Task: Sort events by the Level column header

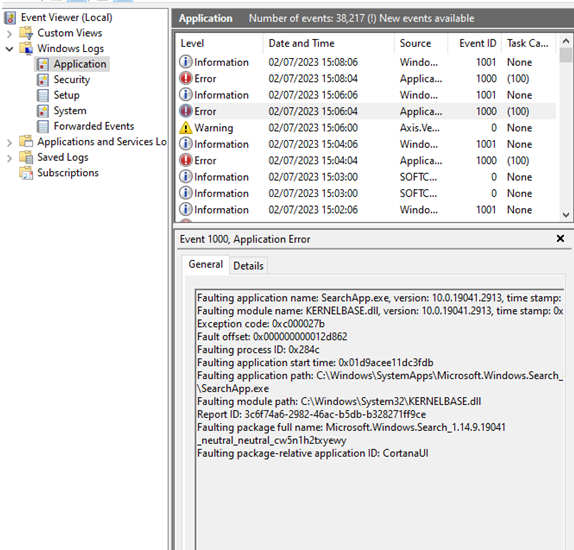Action: (219, 43)
